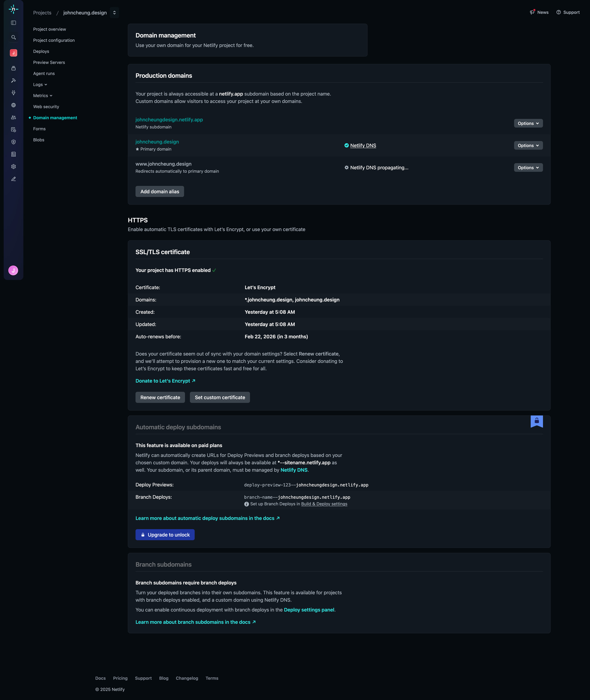
Task: Click the gear spinner beside DNS propagating
Action: 347,167
